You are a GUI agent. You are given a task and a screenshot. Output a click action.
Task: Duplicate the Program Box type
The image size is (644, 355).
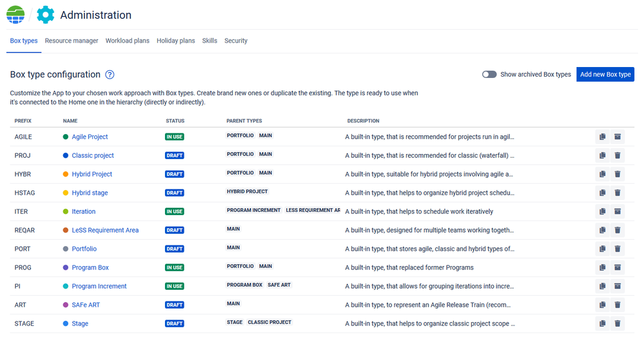(x=602, y=267)
